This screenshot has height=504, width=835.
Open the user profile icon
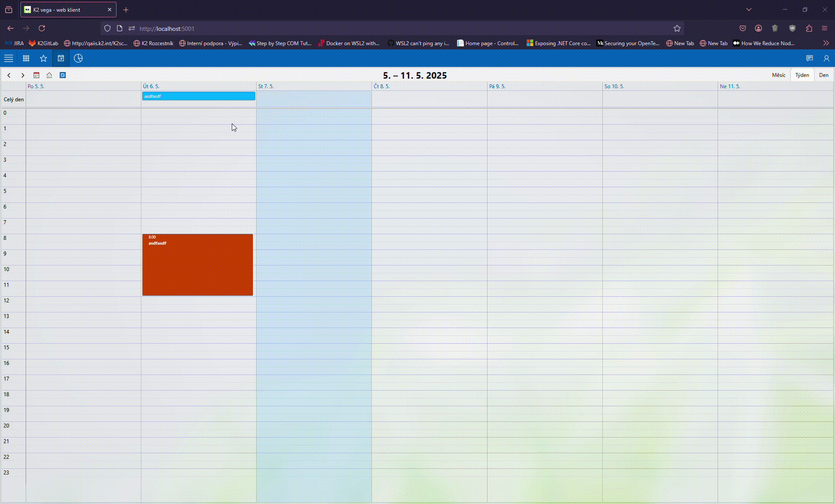[826, 58]
